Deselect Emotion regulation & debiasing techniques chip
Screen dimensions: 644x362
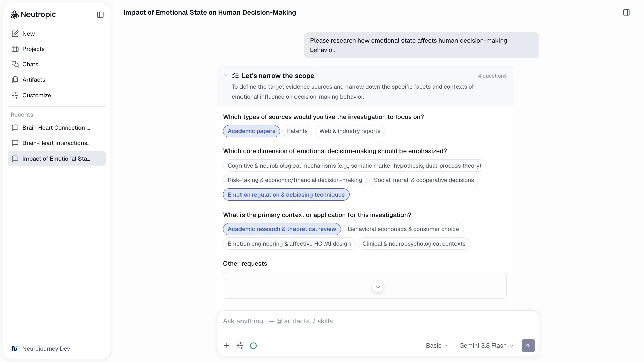pyautogui.click(x=286, y=195)
